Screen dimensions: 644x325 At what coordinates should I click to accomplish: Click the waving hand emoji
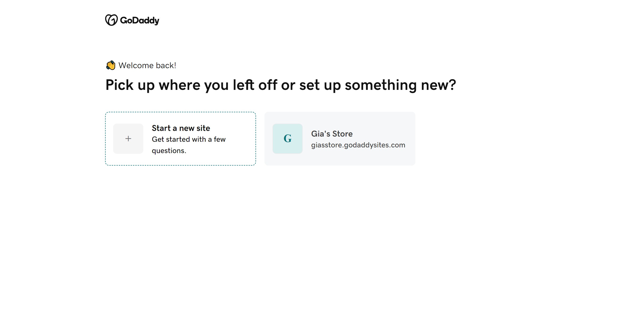pyautogui.click(x=111, y=65)
